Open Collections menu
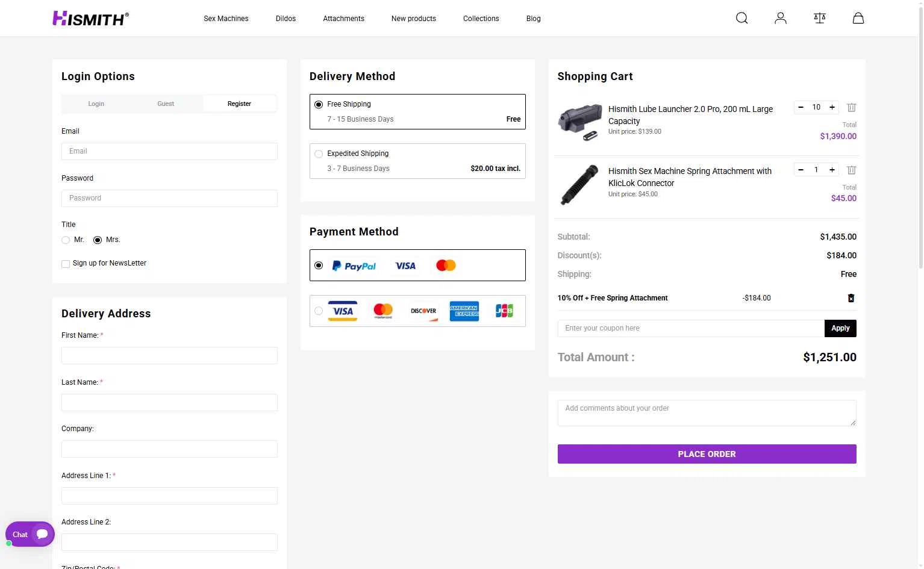 pos(481,19)
